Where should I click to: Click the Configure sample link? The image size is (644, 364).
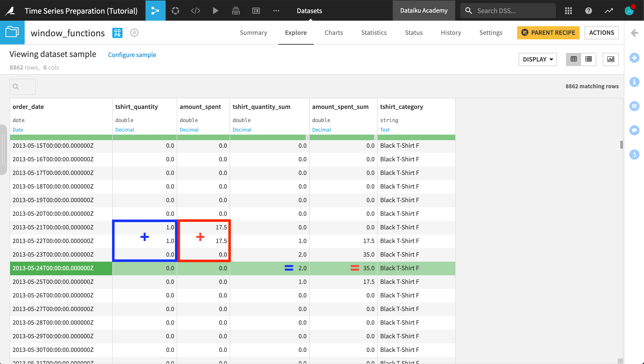[132, 55]
